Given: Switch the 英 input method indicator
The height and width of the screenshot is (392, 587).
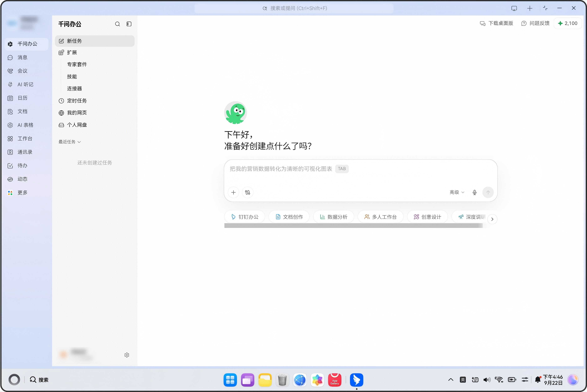Looking at the screenshot, I should pos(463,380).
